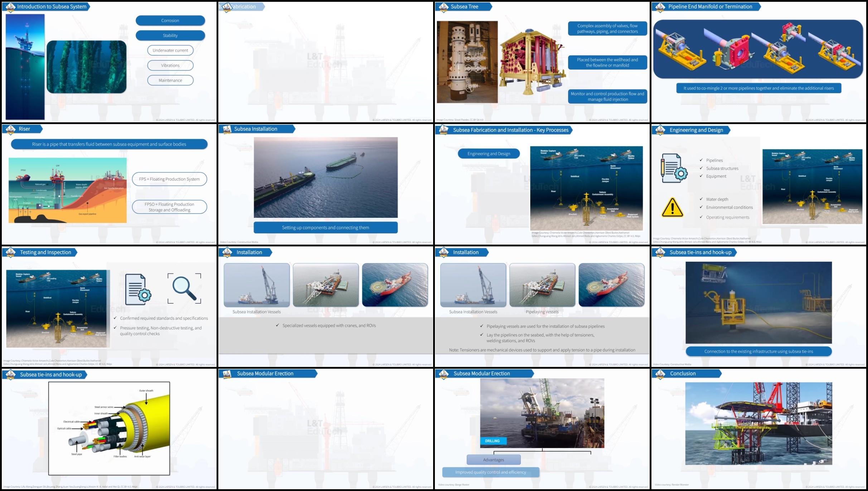The height and width of the screenshot is (491, 868).
Task: Click 'Subsea Fabrication and Installation - Key Processes' title
Action: click(510, 130)
